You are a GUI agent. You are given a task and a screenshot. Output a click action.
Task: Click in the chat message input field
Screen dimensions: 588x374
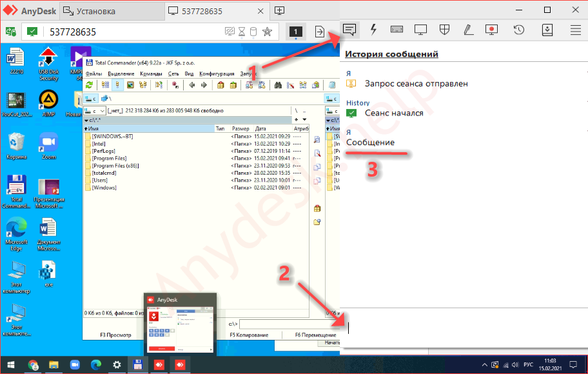[x=464, y=328]
